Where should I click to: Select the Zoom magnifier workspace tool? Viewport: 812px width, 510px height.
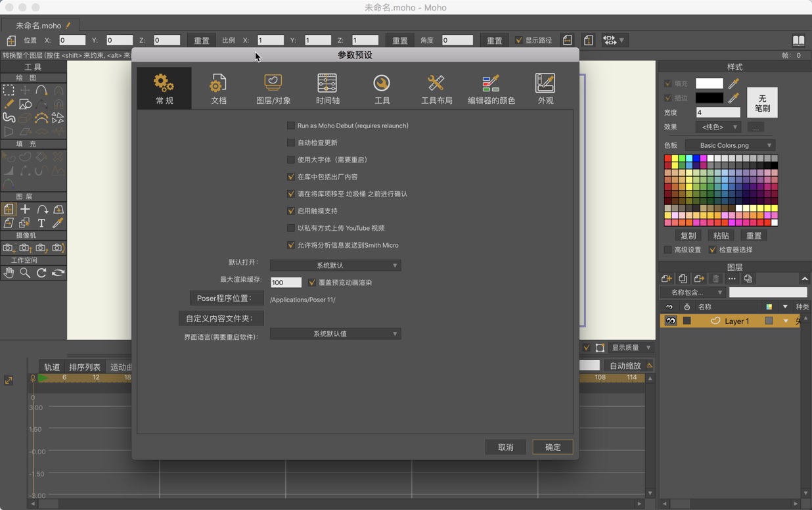point(25,271)
